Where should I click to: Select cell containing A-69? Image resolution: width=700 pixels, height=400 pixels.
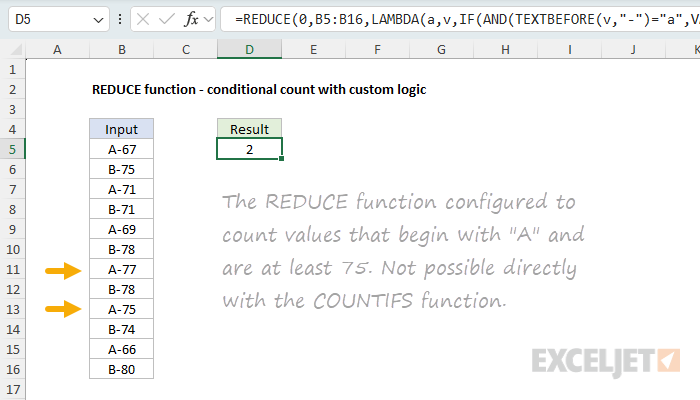[x=121, y=229]
